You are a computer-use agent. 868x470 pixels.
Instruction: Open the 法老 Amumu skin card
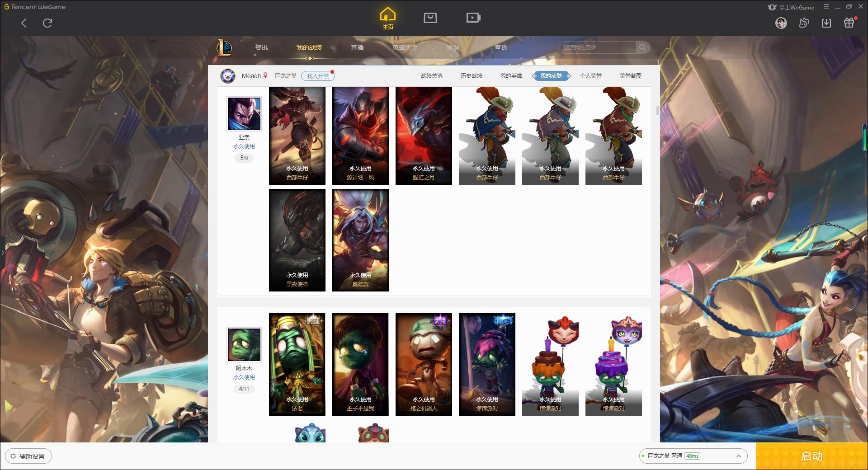297,364
